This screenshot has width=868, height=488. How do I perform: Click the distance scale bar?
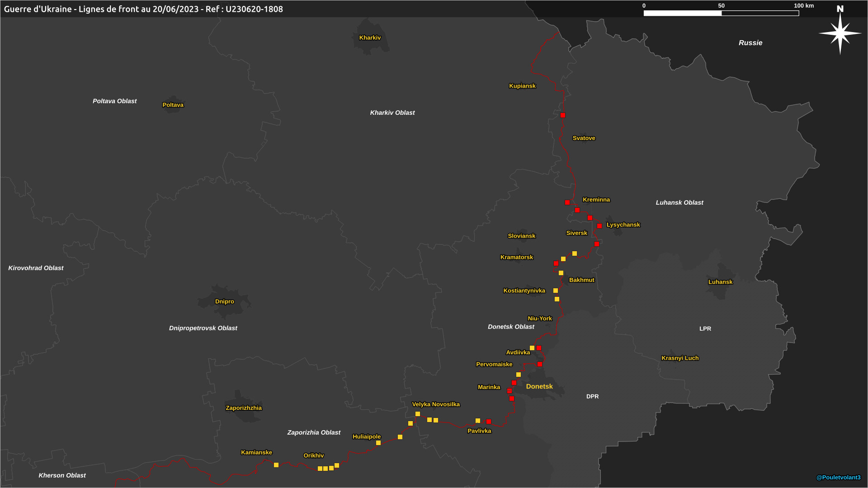(721, 13)
